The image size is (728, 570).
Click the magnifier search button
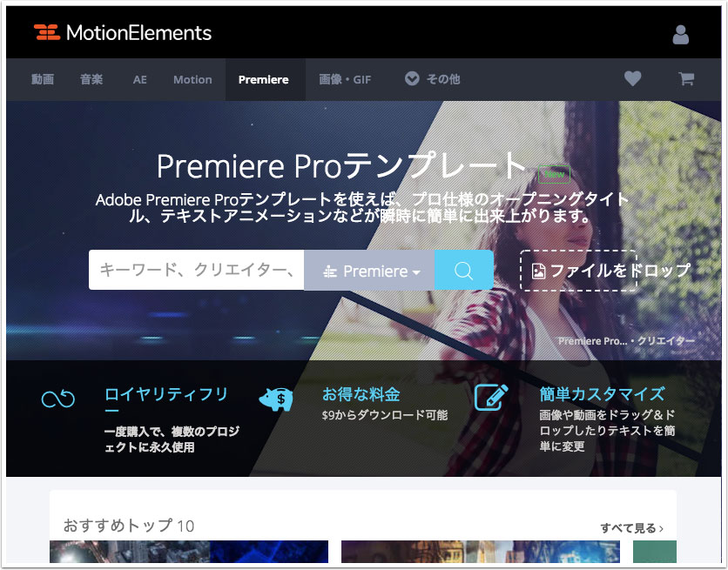463,270
